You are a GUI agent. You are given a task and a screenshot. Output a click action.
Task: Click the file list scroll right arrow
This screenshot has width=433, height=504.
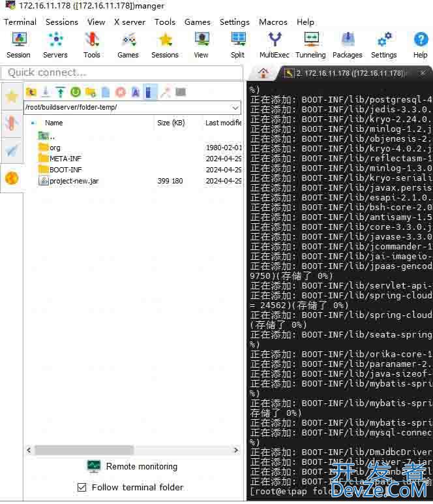[x=236, y=450]
